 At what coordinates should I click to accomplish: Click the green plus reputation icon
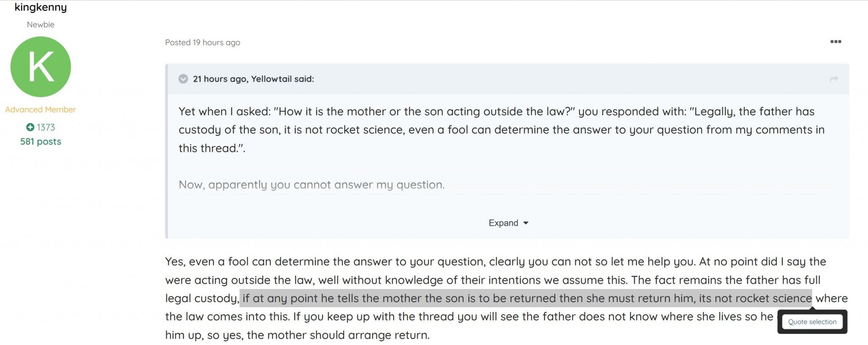30,127
